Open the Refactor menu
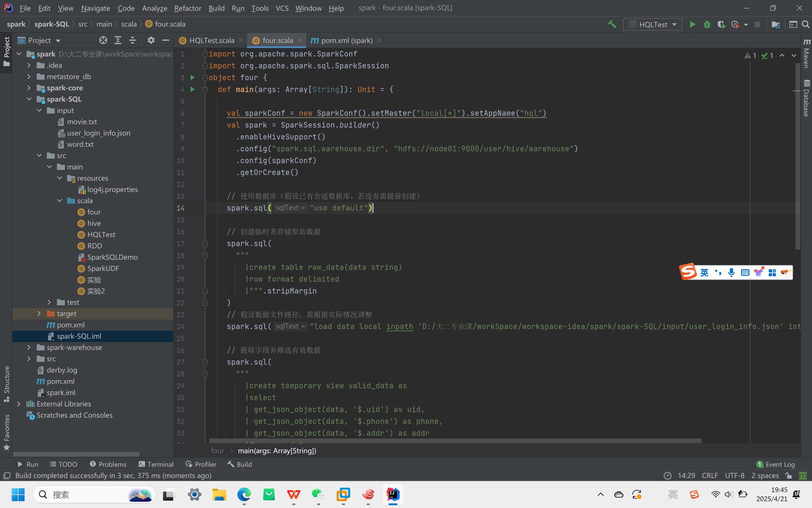 pos(188,8)
